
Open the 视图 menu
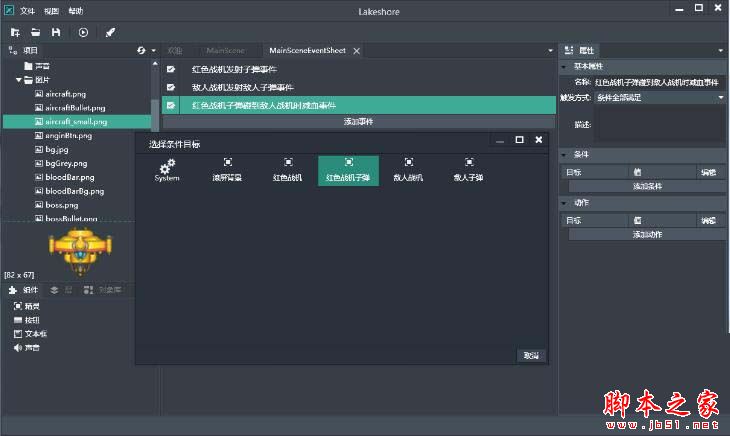[x=51, y=11]
